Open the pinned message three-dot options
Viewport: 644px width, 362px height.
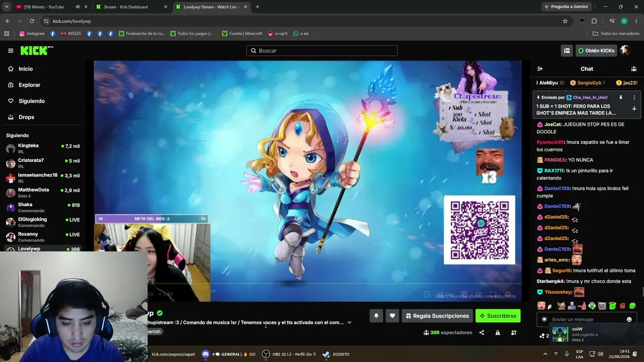pos(634,98)
